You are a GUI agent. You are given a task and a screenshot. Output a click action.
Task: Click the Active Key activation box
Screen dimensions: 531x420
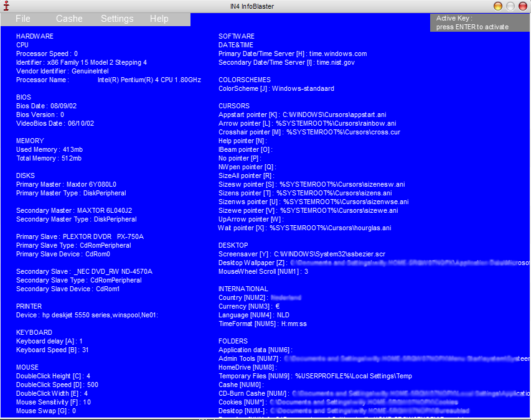coord(479,23)
